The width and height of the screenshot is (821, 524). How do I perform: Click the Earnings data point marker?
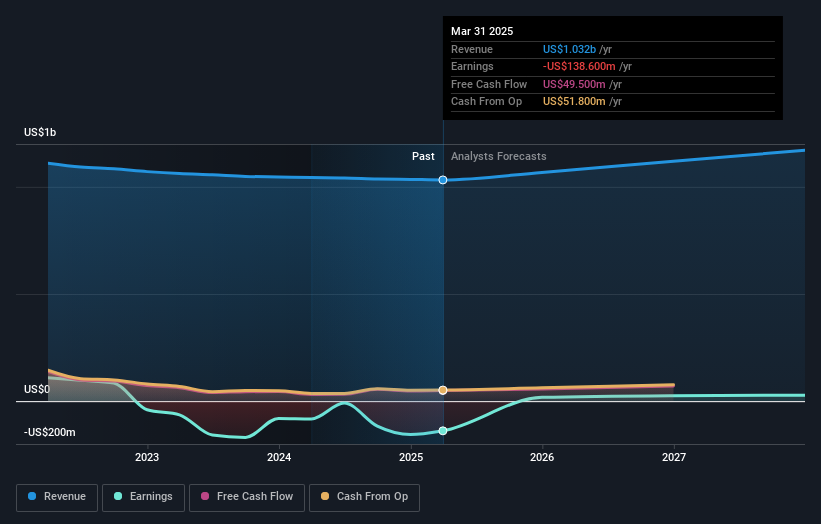[x=443, y=431]
